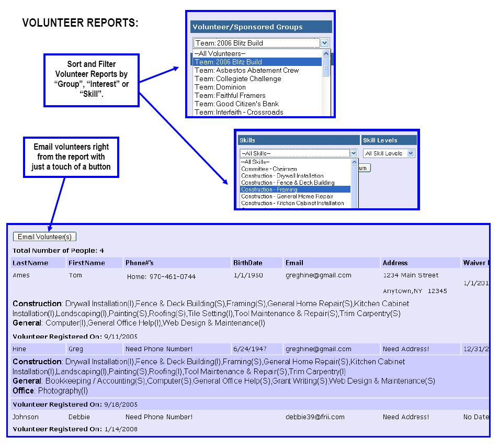Image resolution: width=499 pixels, height=448 pixels.
Task: Click address "1234 Main Street"
Action: [x=411, y=275]
